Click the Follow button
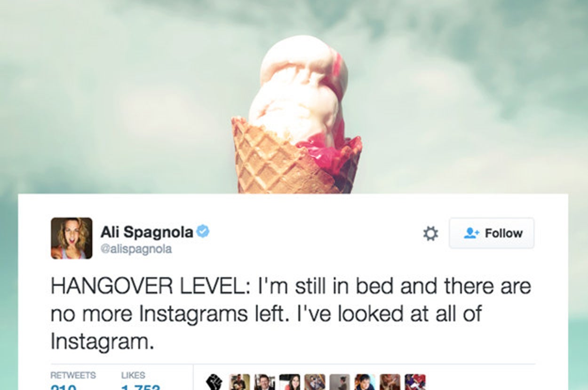Viewport: 588px width, 390px height. (x=492, y=233)
